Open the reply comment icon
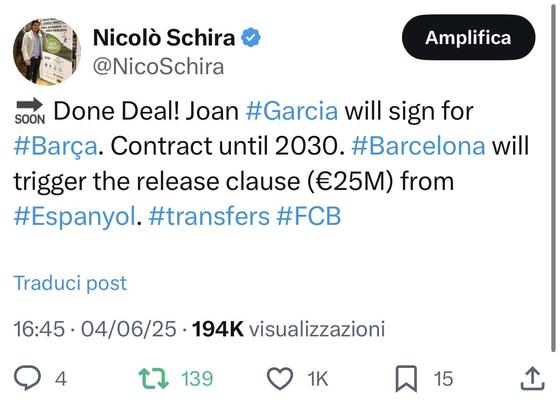 [27, 378]
